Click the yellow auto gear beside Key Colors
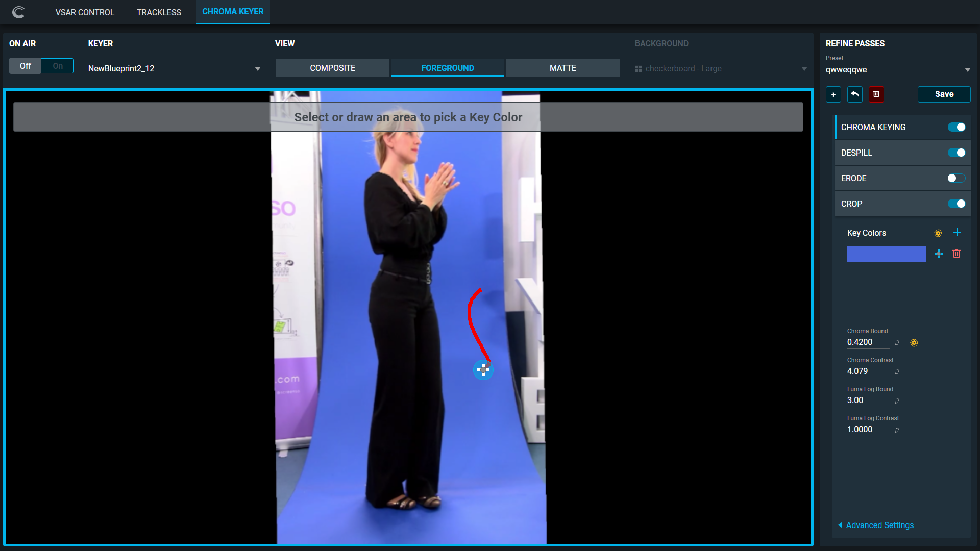Image resolution: width=980 pixels, height=551 pixels. click(938, 233)
